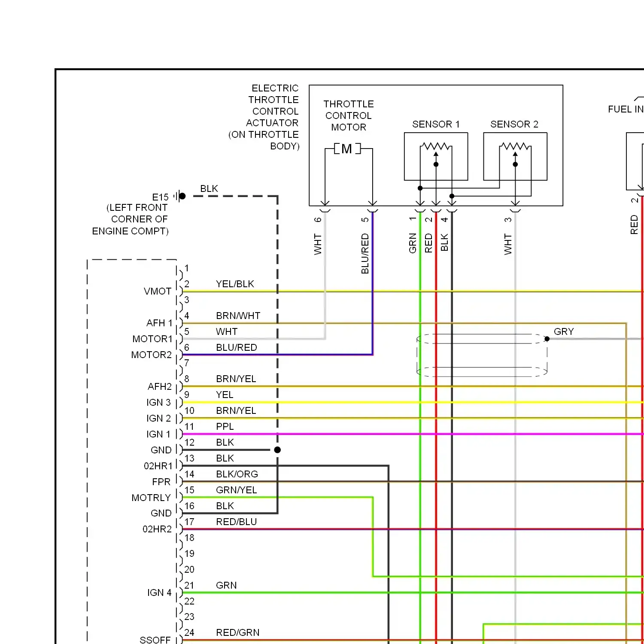Screen dimensions: 644x644
Task: Select the LEFT FRONT CORNER OF ENGINE COMPT note
Action: point(131,219)
